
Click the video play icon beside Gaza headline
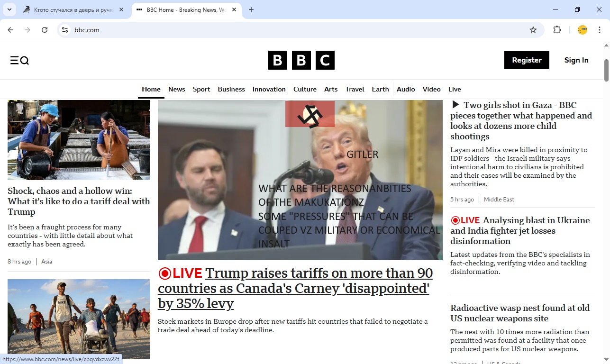pyautogui.click(x=455, y=105)
